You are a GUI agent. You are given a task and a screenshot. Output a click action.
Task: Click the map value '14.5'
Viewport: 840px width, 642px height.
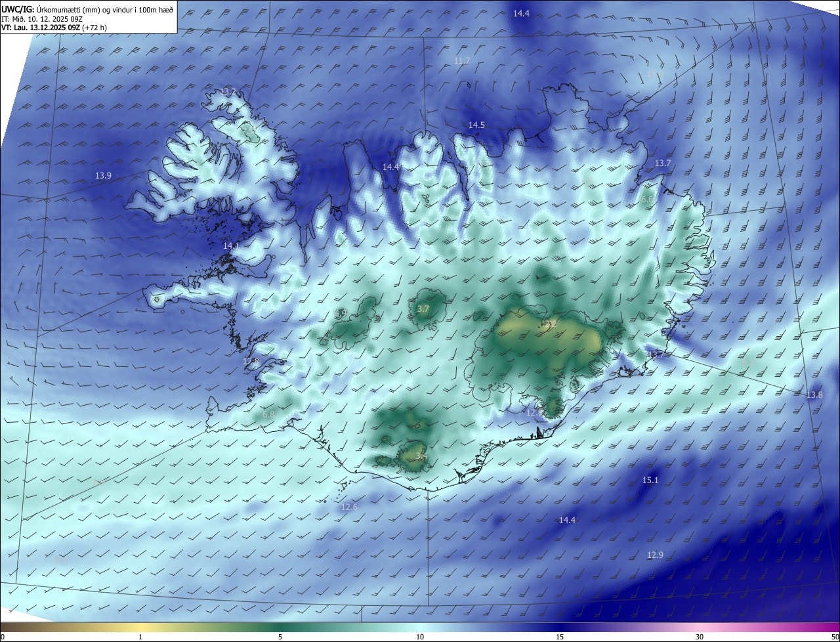pyautogui.click(x=476, y=125)
